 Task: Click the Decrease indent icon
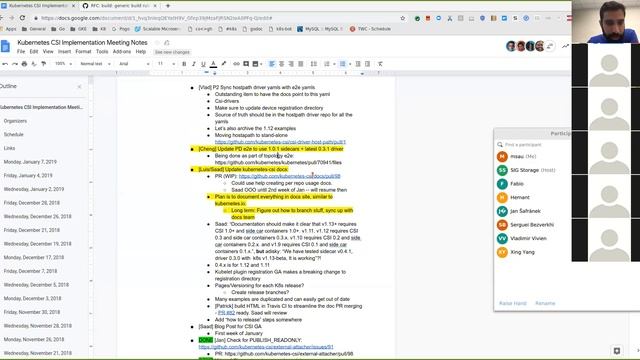point(358,64)
